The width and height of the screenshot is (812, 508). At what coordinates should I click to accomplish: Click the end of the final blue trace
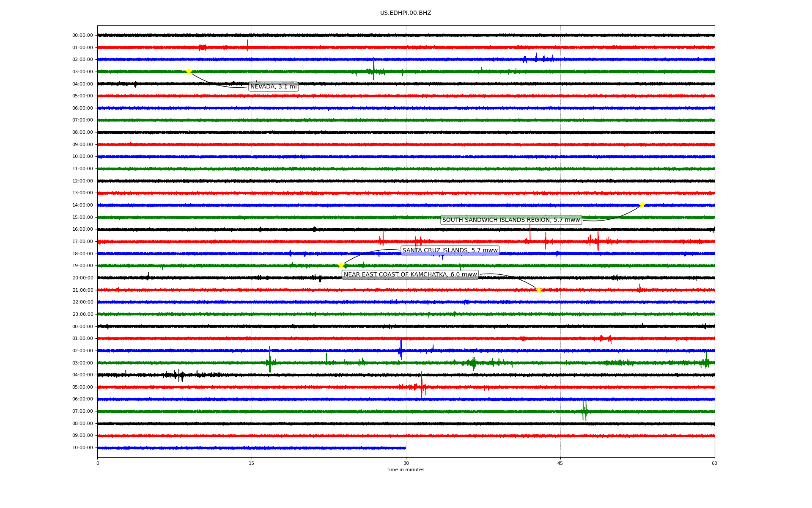click(405, 448)
